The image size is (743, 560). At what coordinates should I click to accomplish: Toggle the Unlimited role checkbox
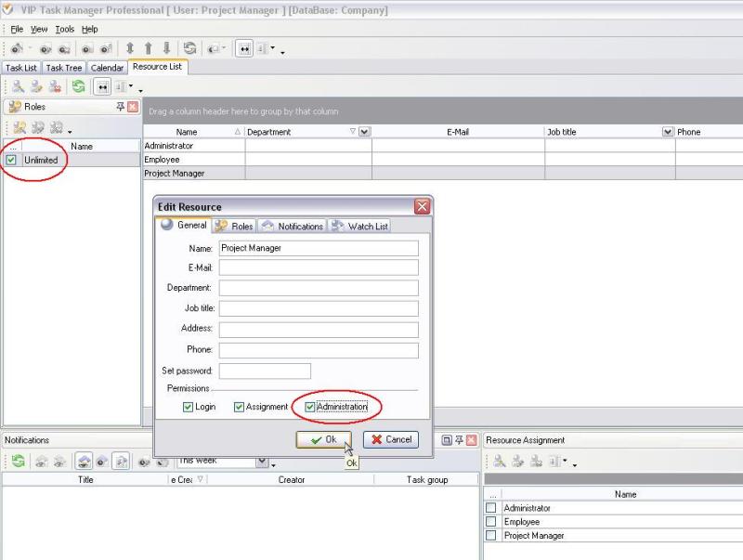11,160
